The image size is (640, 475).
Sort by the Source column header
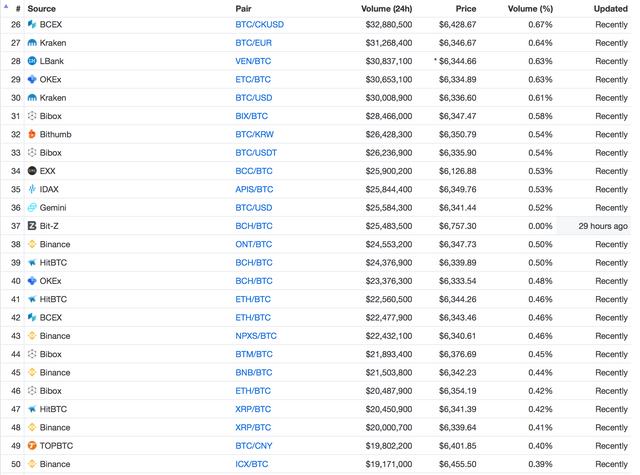[x=42, y=9]
